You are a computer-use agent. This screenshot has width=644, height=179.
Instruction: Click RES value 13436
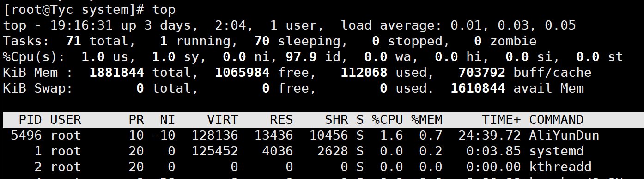274,136
